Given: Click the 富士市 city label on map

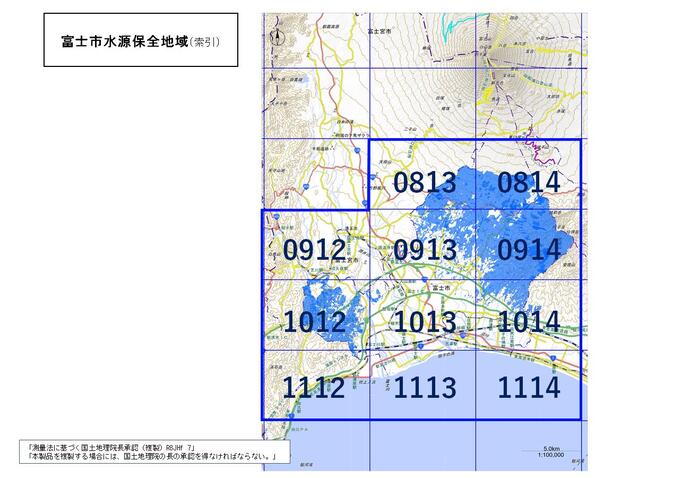Looking at the screenshot, I should click(441, 287).
